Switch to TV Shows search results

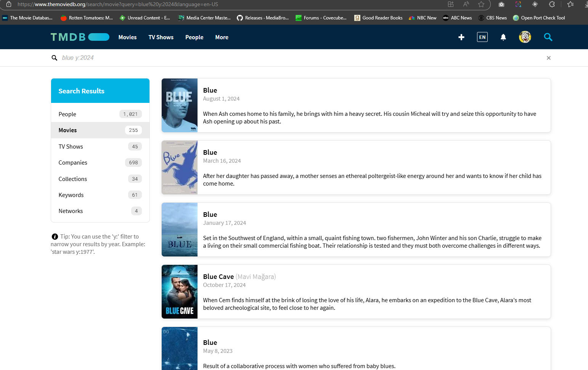pos(71,147)
